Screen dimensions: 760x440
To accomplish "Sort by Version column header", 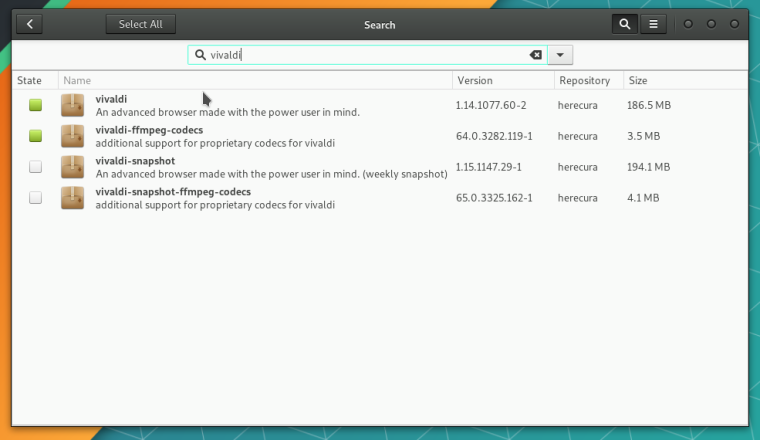I will click(503, 80).
